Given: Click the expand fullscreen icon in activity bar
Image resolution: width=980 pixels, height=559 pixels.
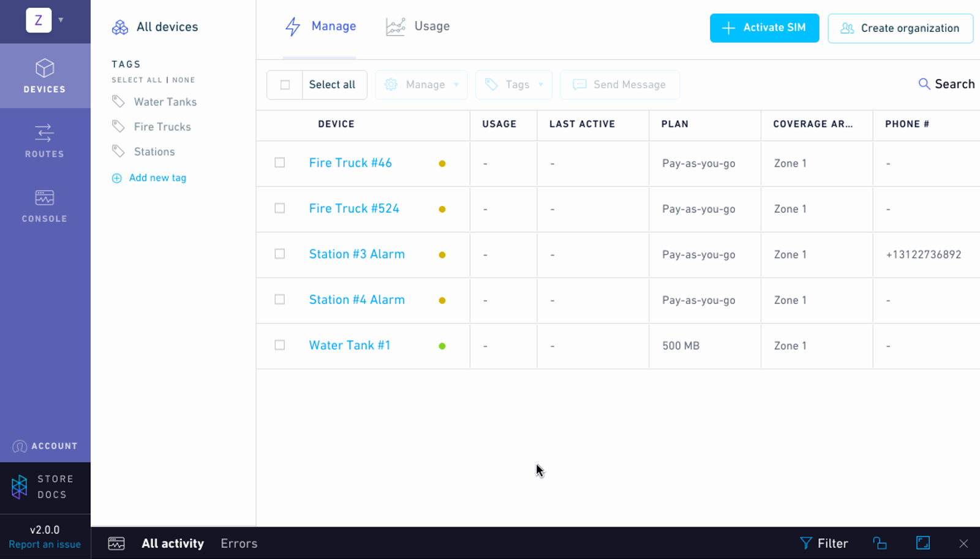Looking at the screenshot, I should click(923, 543).
